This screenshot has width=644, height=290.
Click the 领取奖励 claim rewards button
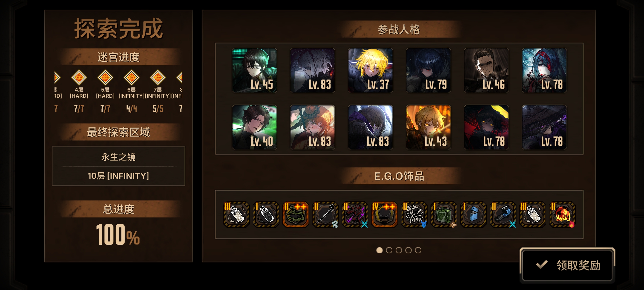coord(567,265)
